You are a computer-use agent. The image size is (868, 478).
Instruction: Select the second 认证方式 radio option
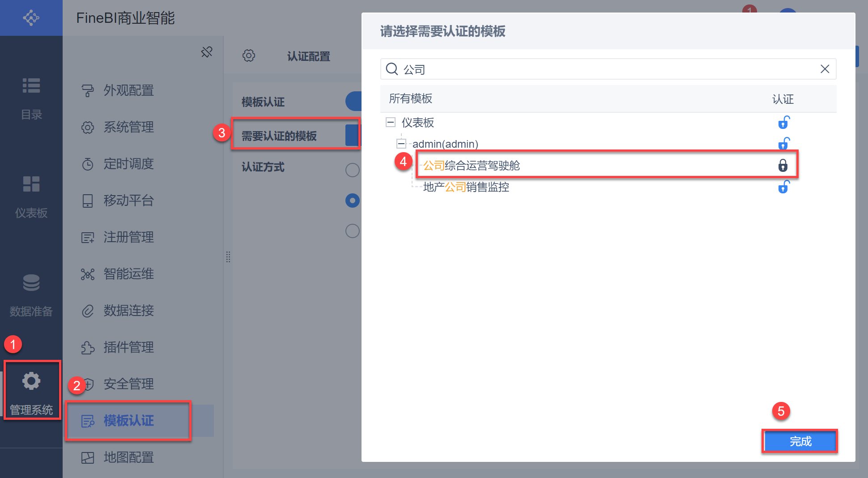[x=353, y=201]
